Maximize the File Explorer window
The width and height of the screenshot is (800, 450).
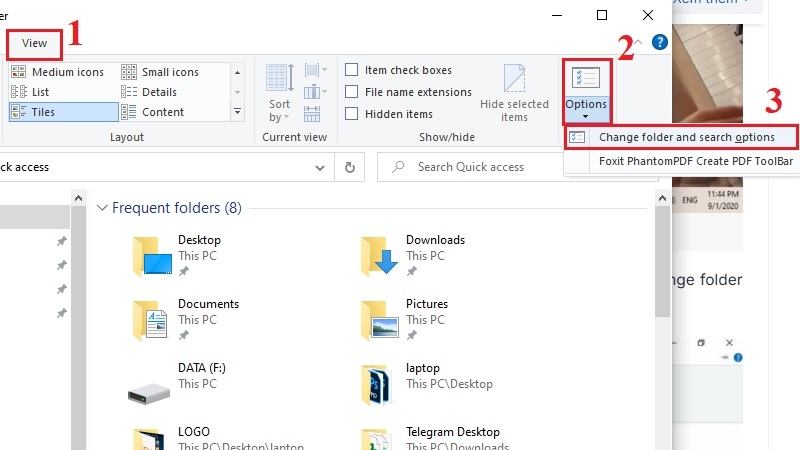click(x=602, y=15)
